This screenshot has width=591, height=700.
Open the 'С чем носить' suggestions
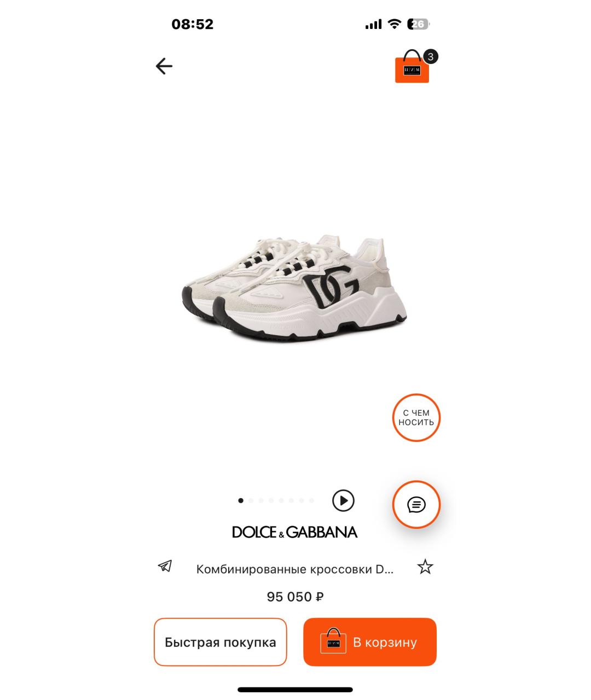tap(416, 418)
